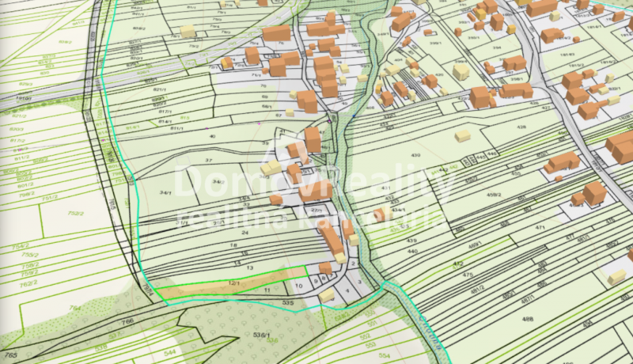This screenshot has height=364, width=633.
Task: Select parcel 535 below the highlighted plot
Action: [288, 303]
